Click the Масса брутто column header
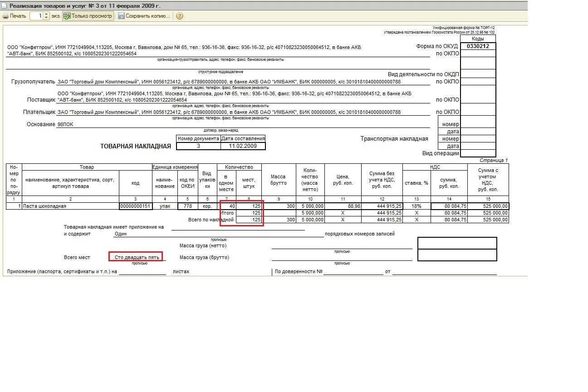 (279, 180)
